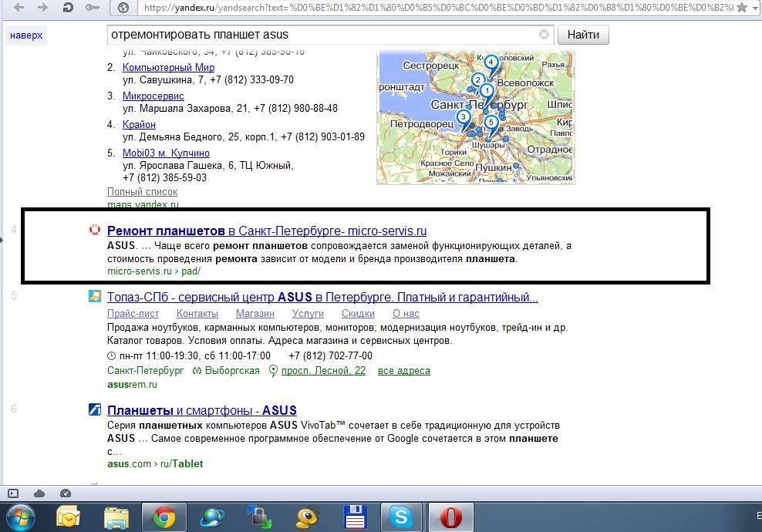Select map marker number 1
762x532 pixels.
[487, 91]
